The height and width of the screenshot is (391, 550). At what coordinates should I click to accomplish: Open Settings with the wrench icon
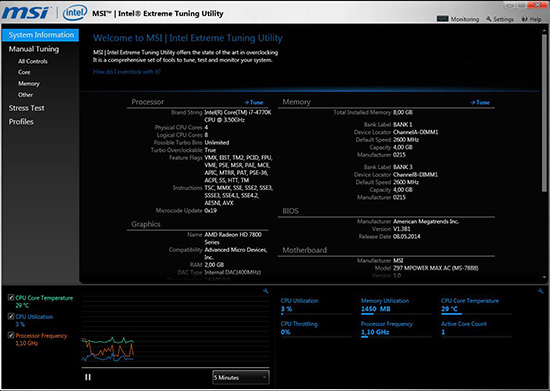click(x=489, y=19)
